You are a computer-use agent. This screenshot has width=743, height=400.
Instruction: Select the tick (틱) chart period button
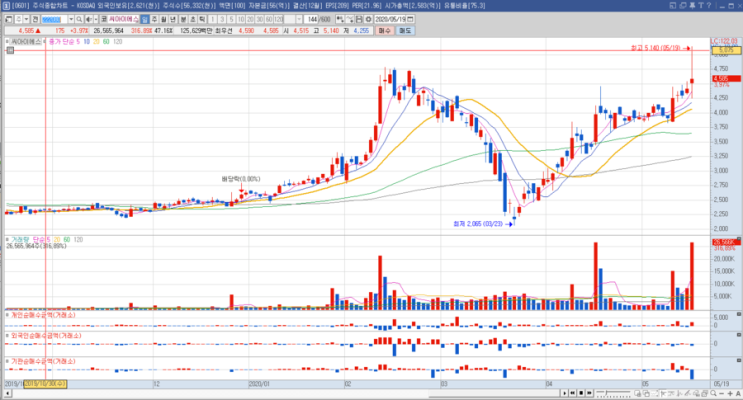202,19
